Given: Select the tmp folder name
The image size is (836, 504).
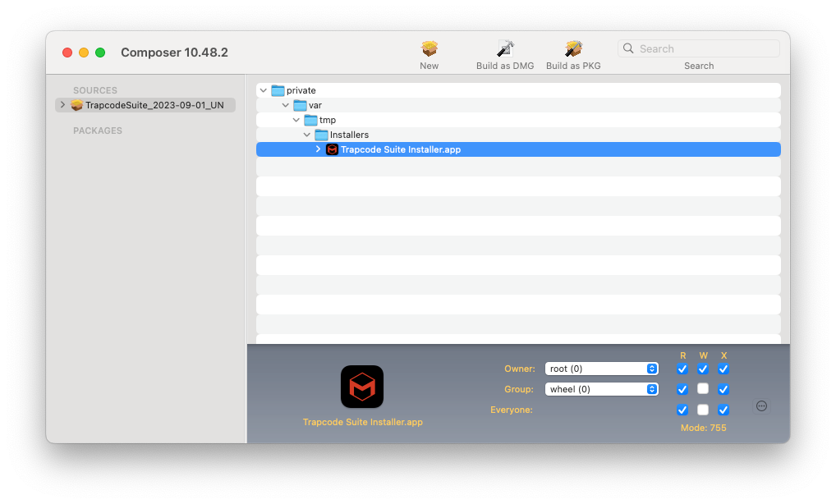Looking at the screenshot, I should tap(328, 120).
